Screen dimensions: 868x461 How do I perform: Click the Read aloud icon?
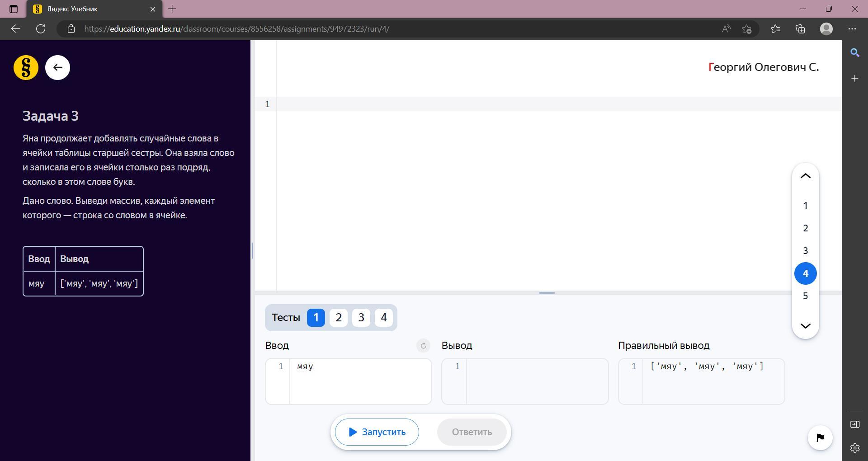coord(726,29)
